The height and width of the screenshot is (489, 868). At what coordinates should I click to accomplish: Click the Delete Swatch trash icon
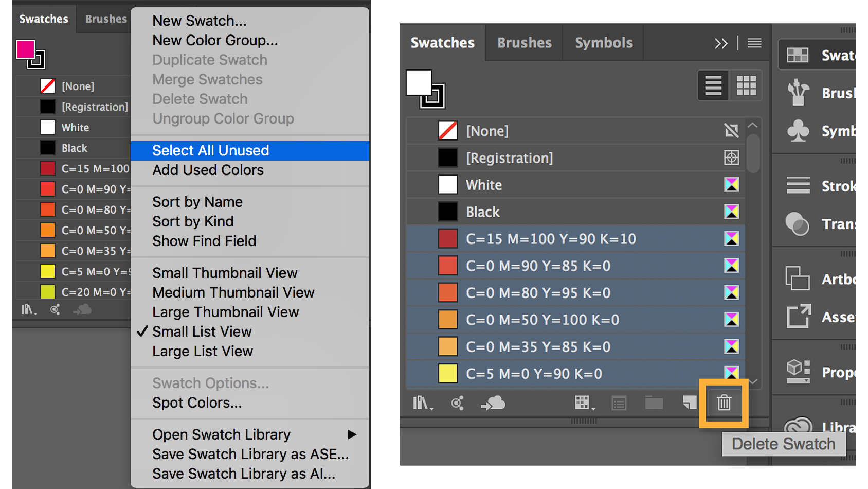(724, 403)
